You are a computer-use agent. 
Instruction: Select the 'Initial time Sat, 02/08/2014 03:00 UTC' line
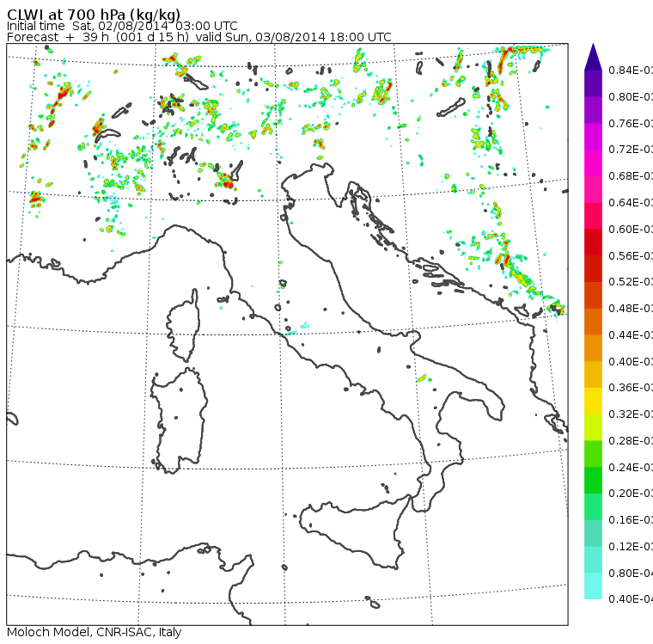pyautogui.click(x=122, y=27)
